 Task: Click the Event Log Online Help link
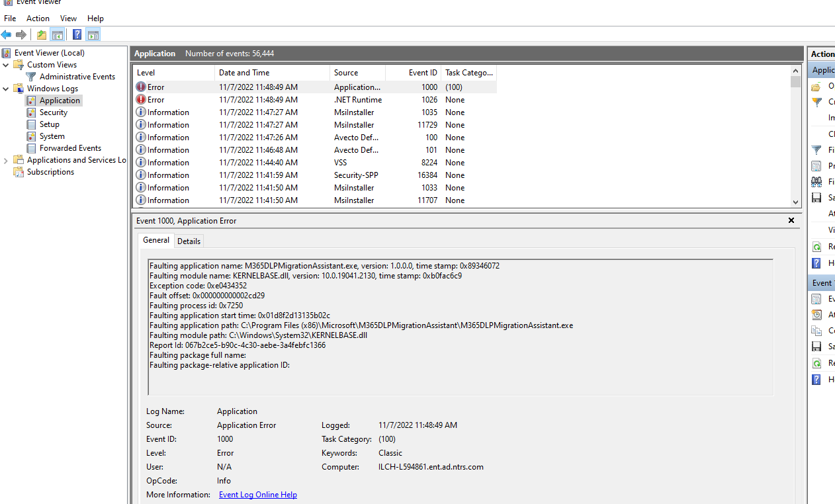click(257, 494)
